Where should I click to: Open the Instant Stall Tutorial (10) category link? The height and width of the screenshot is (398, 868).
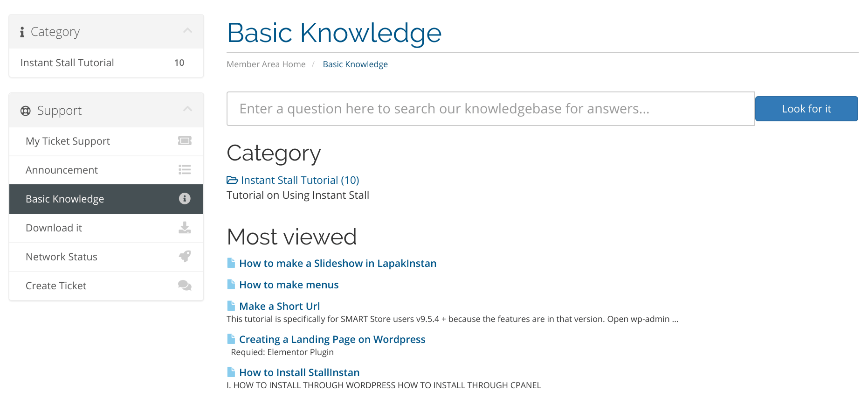pos(300,180)
